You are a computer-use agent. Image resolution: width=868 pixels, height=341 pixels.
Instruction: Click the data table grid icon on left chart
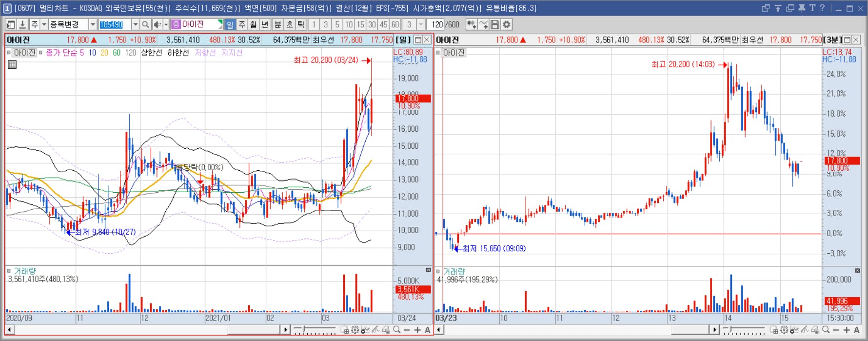[x=12, y=64]
